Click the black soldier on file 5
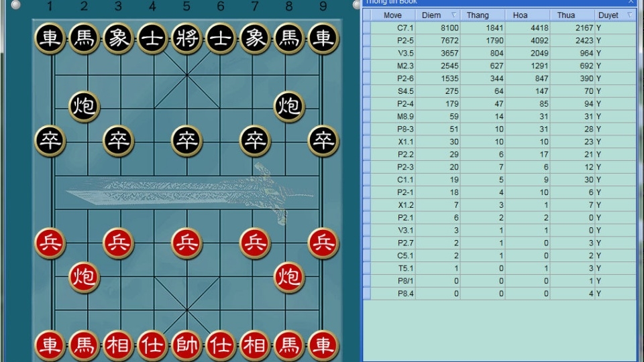This screenshot has width=644, height=362. click(186, 141)
